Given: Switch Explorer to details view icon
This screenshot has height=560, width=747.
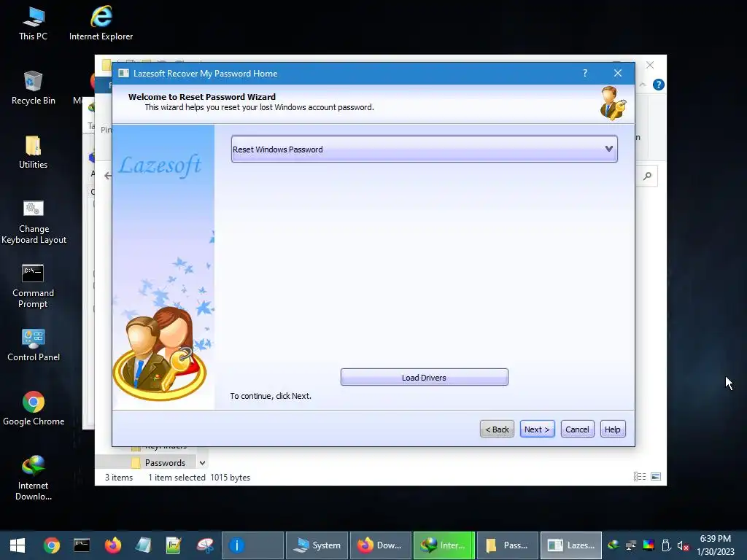Looking at the screenshot, I should tap(639, 477).
